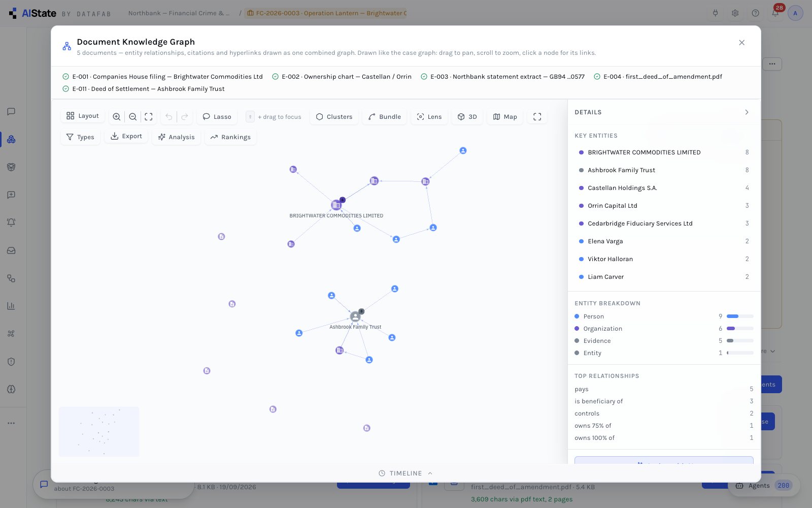The width and height of the screenshot is (812, 508).
Task: Switch graph to 3D view
Action: [467, 117]
